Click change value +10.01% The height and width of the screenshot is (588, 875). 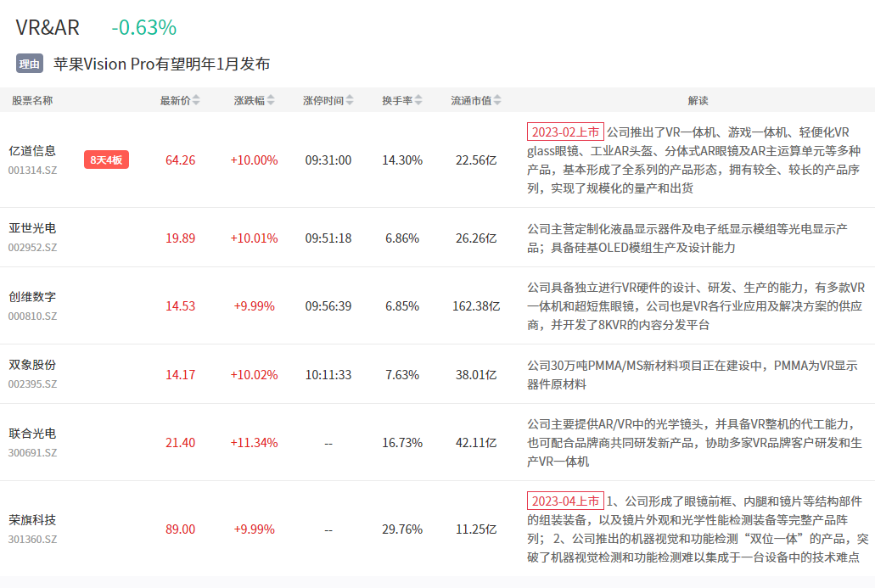pos(254,238)
